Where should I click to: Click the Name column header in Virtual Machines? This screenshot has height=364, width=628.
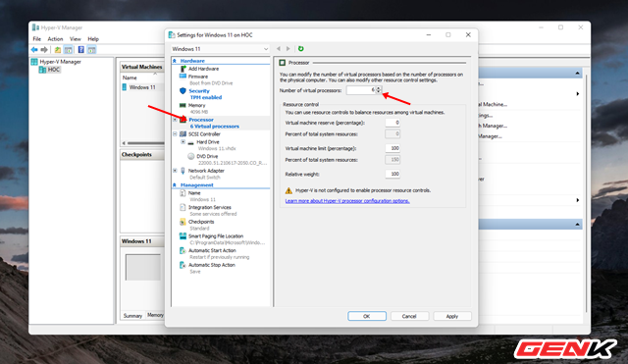[130, 78]
